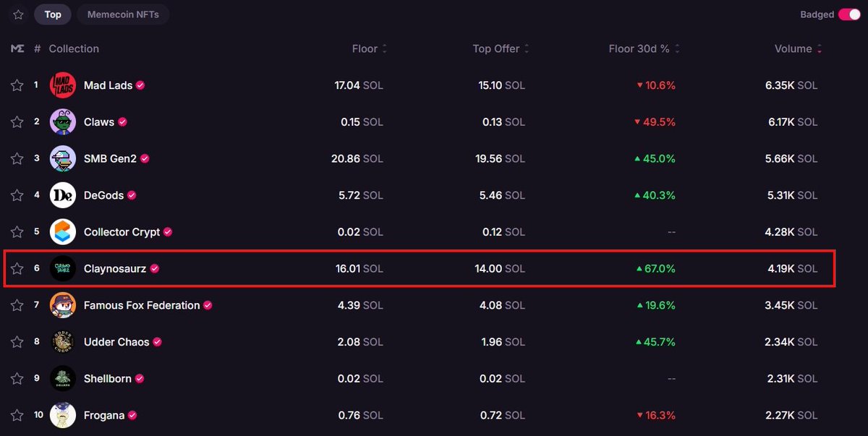Click the Collection column header
The image size is (868, 436).
(74, 48)
